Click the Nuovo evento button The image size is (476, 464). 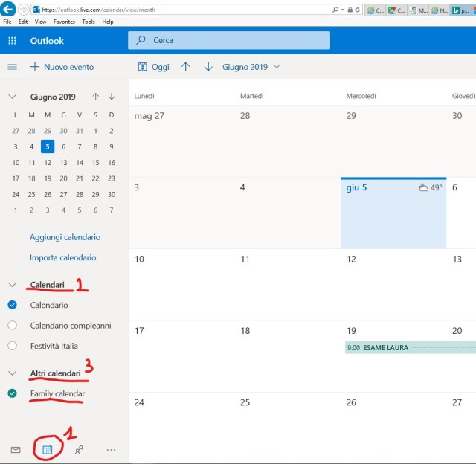(62, 67)
